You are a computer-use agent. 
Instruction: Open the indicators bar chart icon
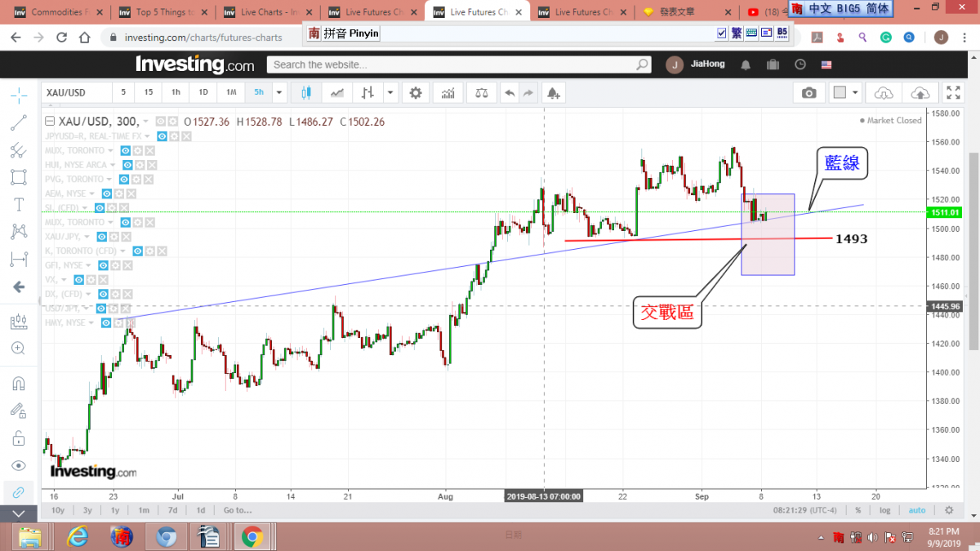448,93
